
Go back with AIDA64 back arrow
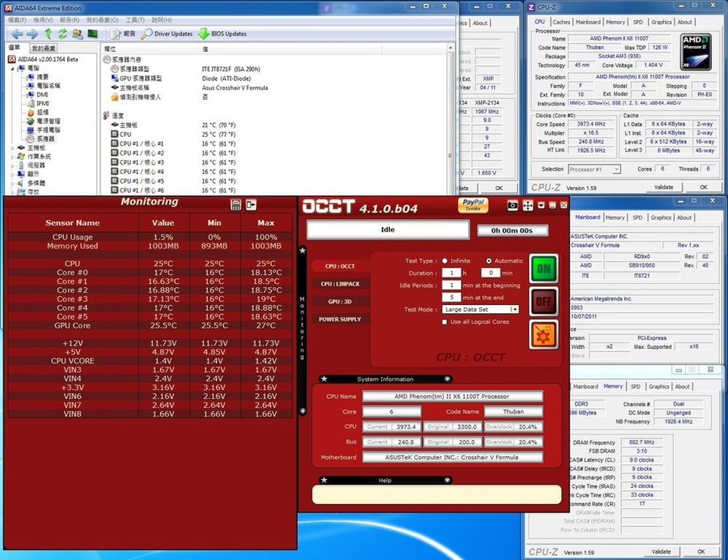point(17,34)
